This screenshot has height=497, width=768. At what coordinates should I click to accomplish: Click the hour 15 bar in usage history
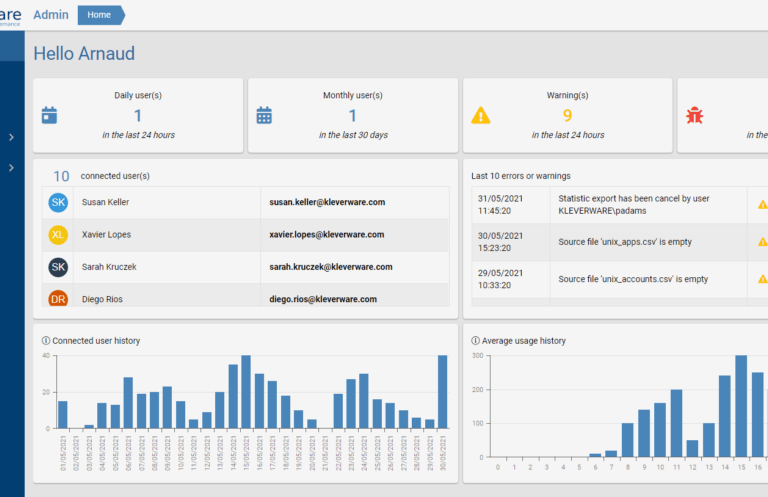pos(741,406)
